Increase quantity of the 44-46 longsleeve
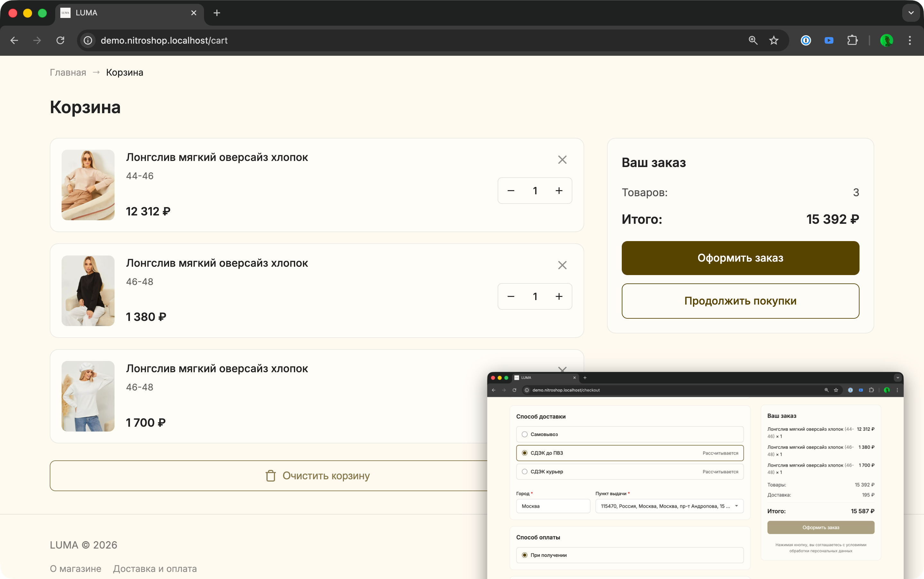The height and width of the screenshot is (579, 924). coord(559,191)
